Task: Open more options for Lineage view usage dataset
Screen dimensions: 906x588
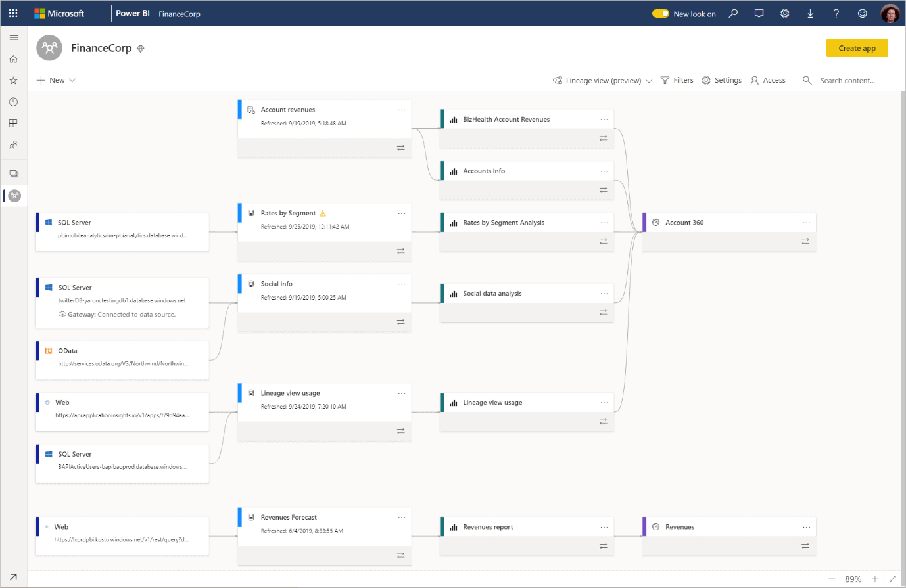Action: [402, 393]
